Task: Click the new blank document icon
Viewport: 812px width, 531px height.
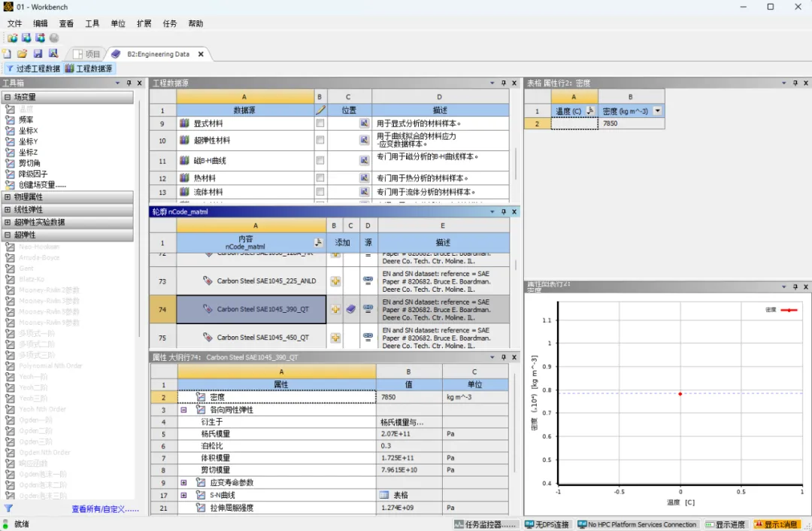Action: click(x=7, y=54)
